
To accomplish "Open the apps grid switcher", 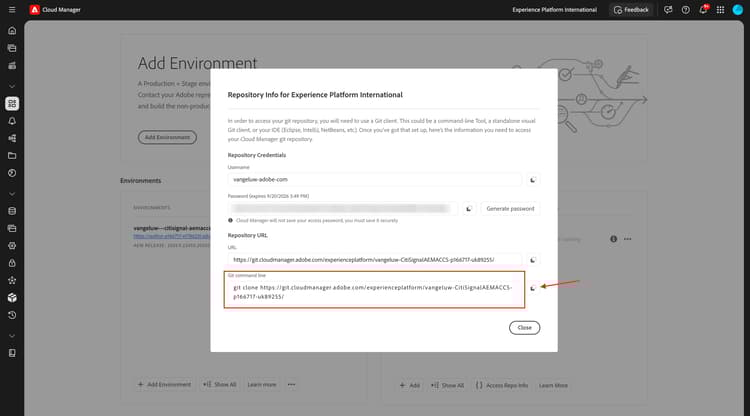I will tap(720, 10).
